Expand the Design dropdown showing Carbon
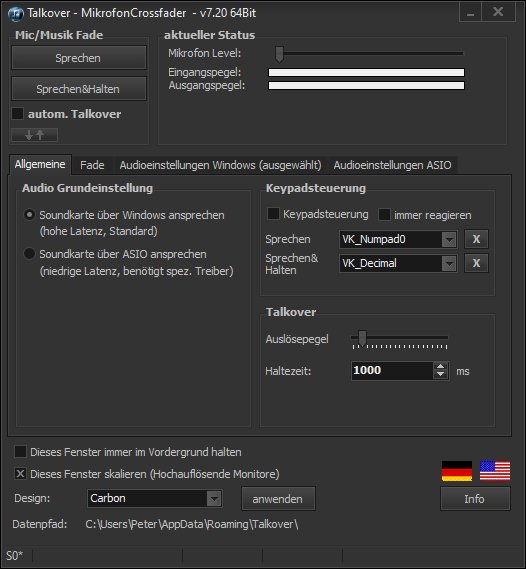This screenshot has width=526, height=569. point(214,499)
